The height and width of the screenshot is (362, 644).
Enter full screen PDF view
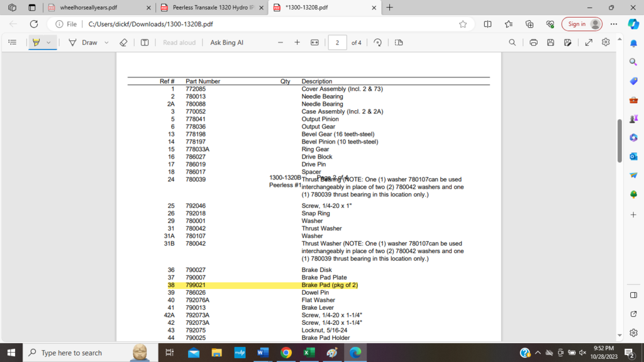(589, 42)
